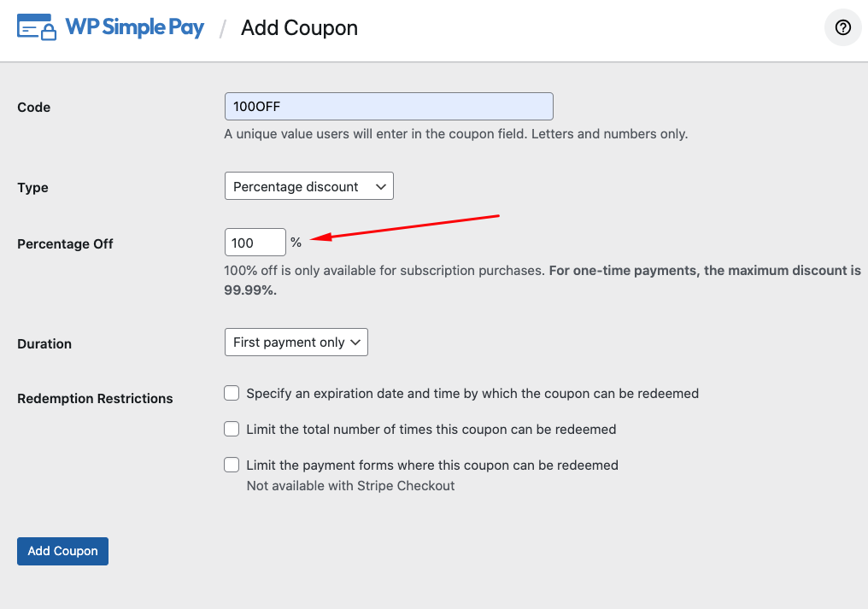Click the limit number of redemptions label
The image size is (868, 609).
coord(431,430)
